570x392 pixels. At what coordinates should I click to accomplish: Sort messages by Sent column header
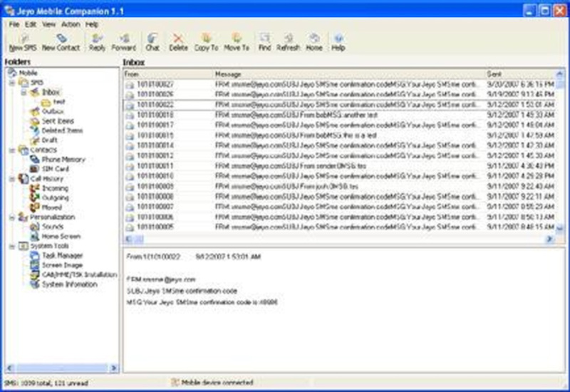[520, 74]
